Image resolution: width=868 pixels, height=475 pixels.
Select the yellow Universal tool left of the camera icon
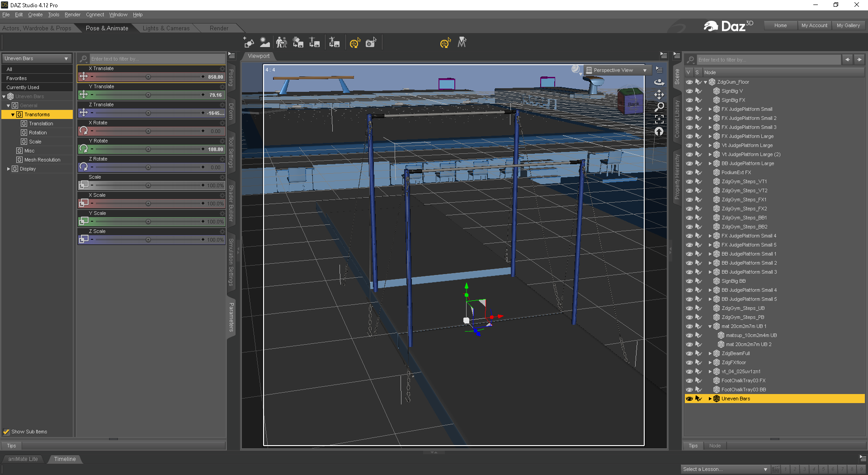[x=355, y=43]
